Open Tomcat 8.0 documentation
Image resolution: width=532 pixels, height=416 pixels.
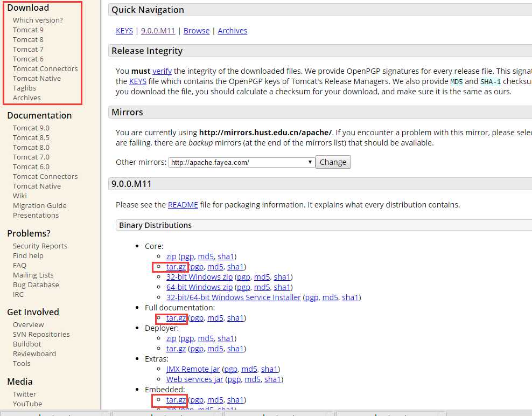(31, 147)
